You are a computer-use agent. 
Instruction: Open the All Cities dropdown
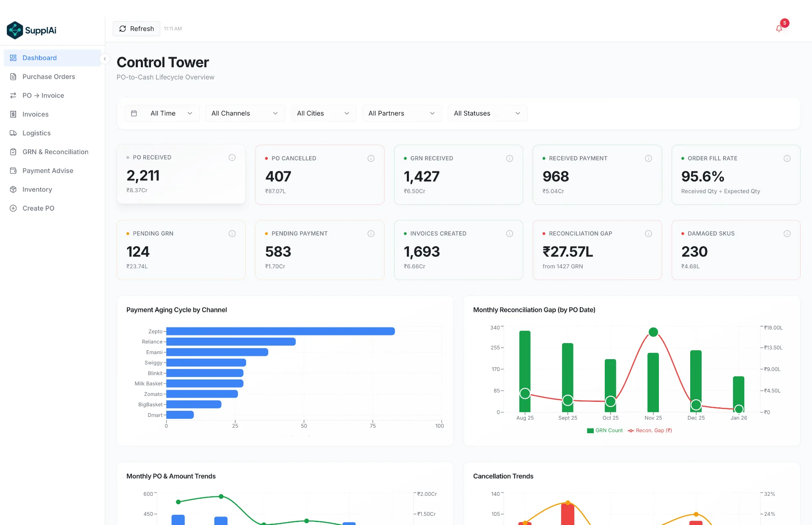tap(324, 113)
